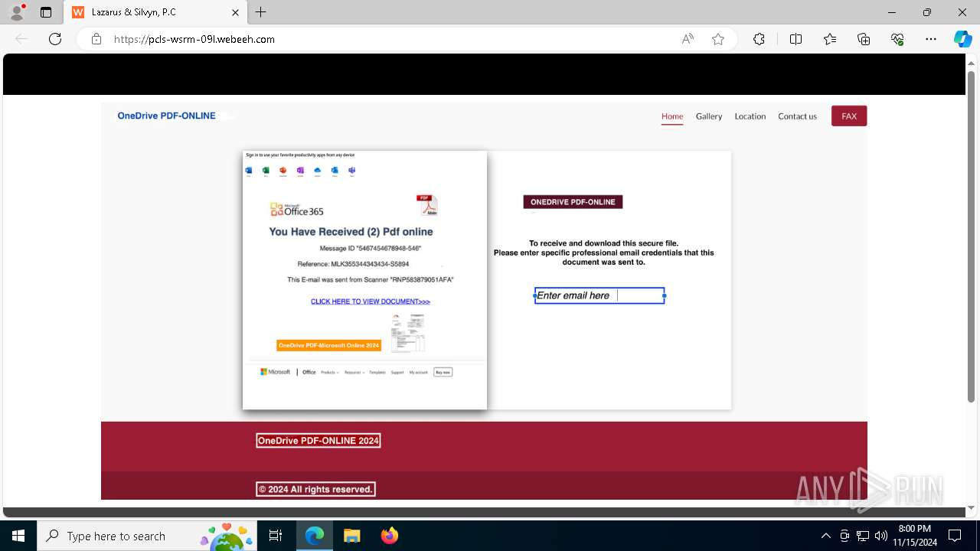Click the orange OneDrive PDF-Microsoft Online 2024 label
Viewport: 980px width, 551px height.
[328, 346]
